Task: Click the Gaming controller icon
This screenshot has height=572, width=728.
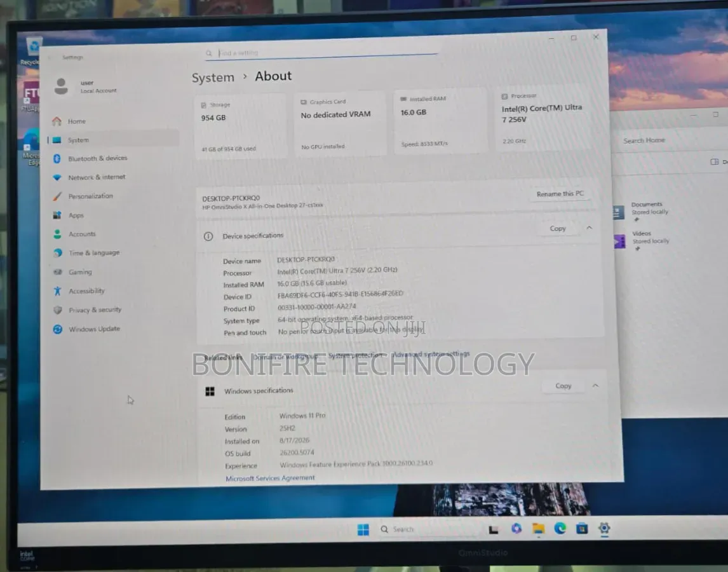Action: coord(58,272)
